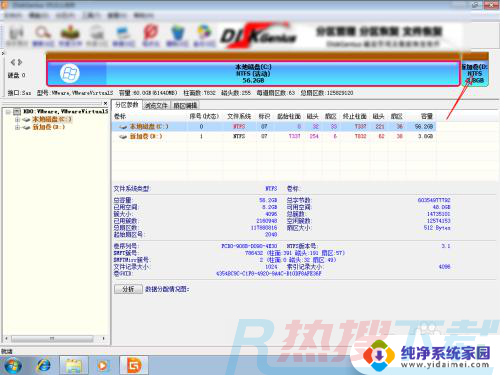Click the 文件系统 column header
500x375 pixels.
click(x=239, y=116)
